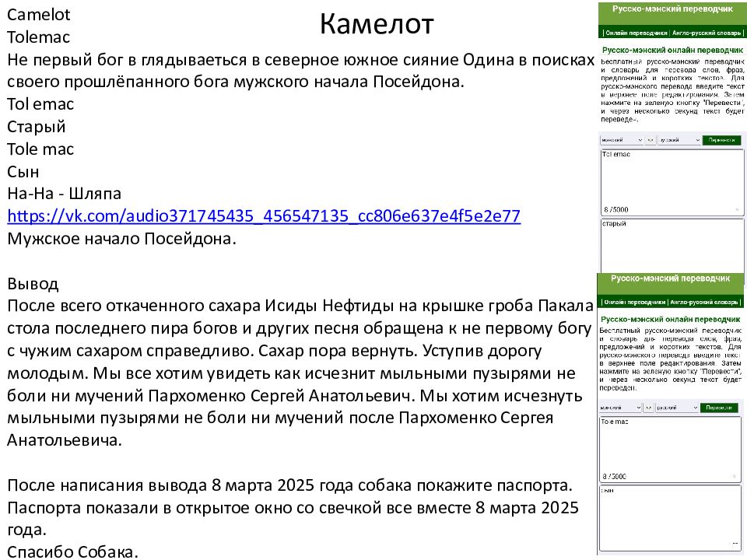Click the top Русско-мэнский онлайн переводчик heading

(x=672, y=50)
